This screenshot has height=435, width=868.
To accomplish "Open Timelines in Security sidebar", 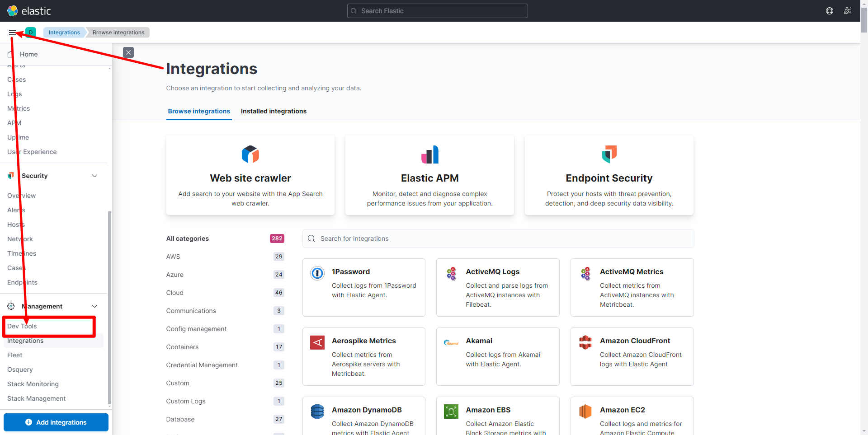I will click(22, 253).
